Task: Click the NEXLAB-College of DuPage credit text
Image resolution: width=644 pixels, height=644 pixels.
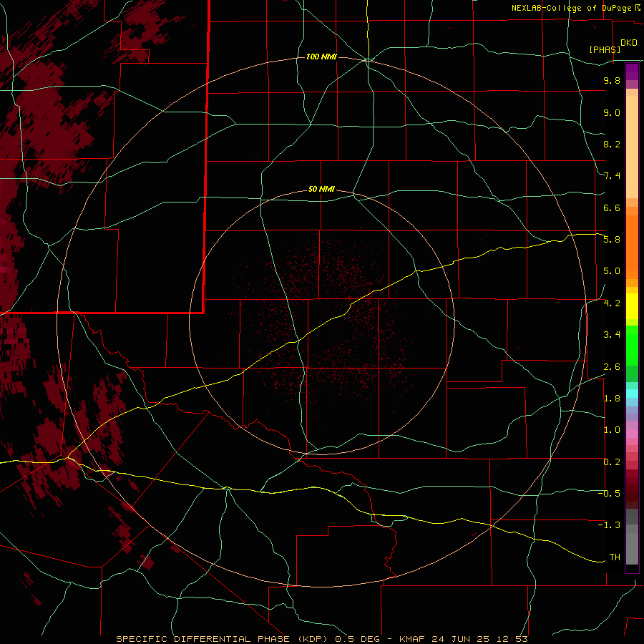Action: [x=572, y=8]
